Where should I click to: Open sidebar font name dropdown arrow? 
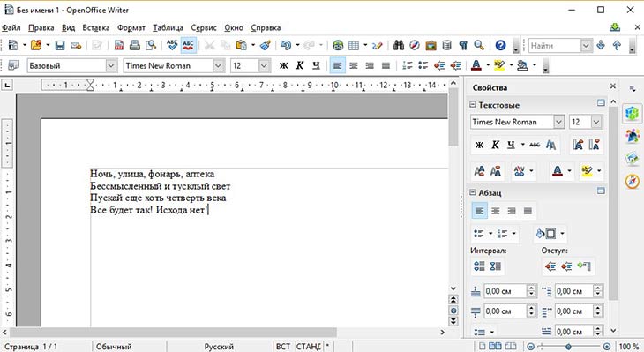coord(558,122)
